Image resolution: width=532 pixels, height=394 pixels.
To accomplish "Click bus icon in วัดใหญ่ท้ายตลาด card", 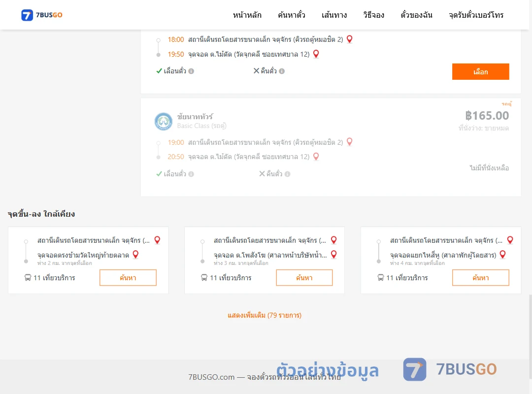I will coord(28,278).
